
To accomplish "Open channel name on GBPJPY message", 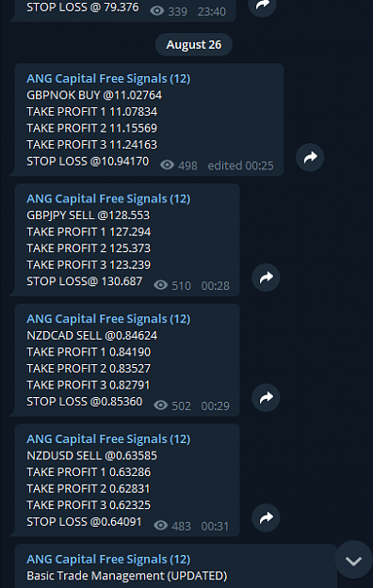I will tap(108, 199).
